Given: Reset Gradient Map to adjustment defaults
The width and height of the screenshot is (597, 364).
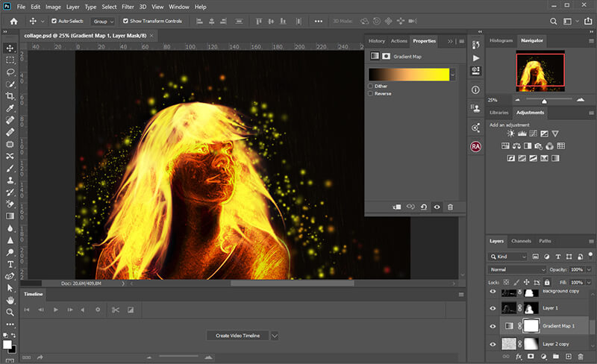Looking at the screenshot, I should tap(423, 207).
